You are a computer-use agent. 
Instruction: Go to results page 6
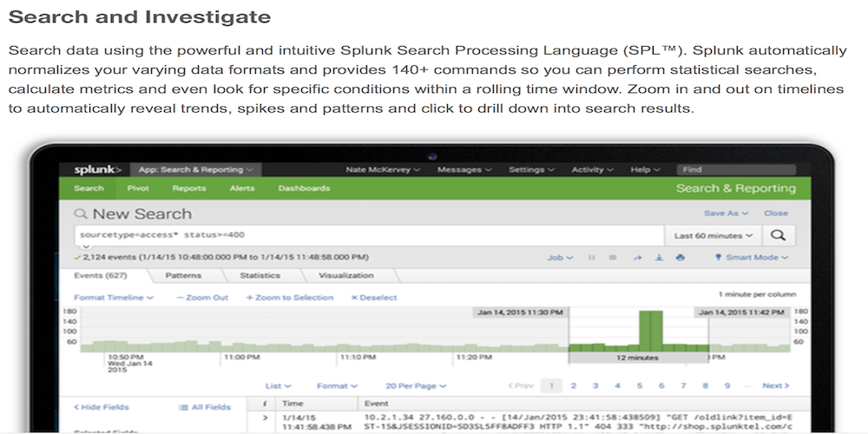pos(661,386)
